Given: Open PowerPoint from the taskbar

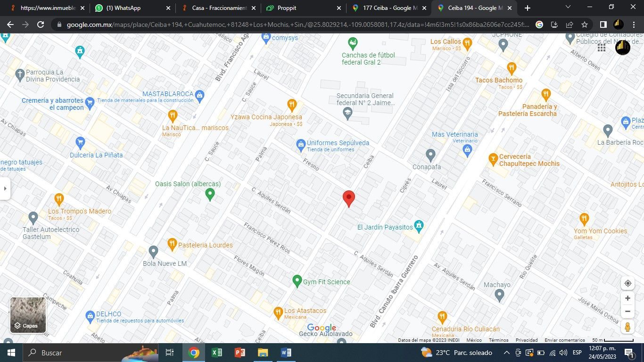Looking at the screenshot, I should click(x=240, y=353).
